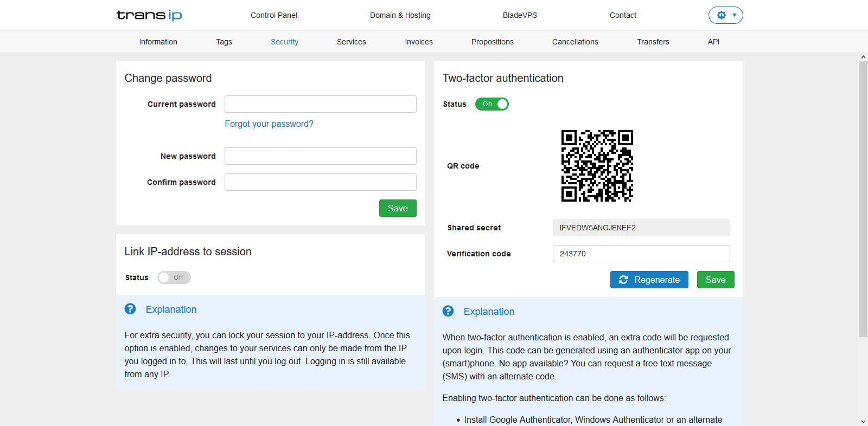
Task: Focus the Confirm password field
Action: coord(321,182)
